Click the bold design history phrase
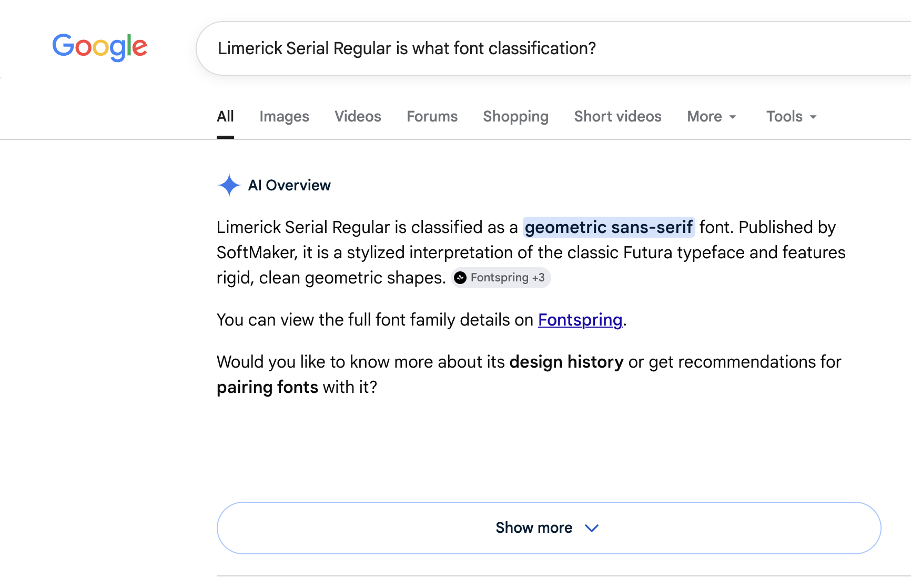Screen dimensions: 911x588 coord(566,362)
